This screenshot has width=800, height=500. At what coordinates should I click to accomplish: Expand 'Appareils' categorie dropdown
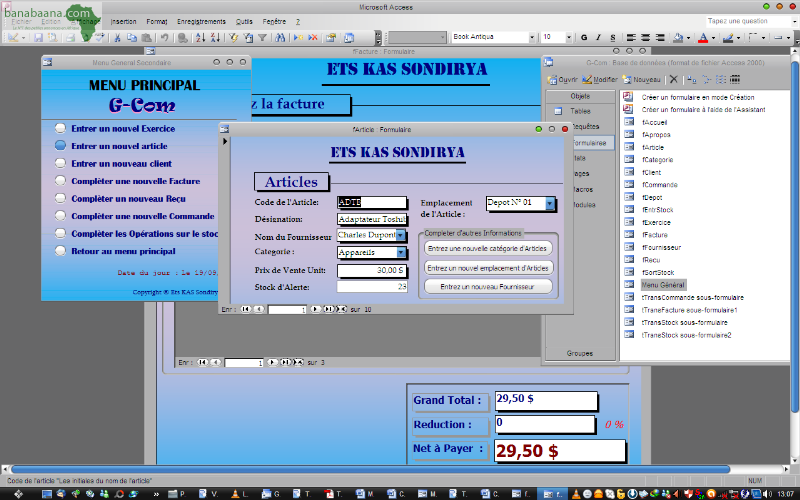pos(401,252)
